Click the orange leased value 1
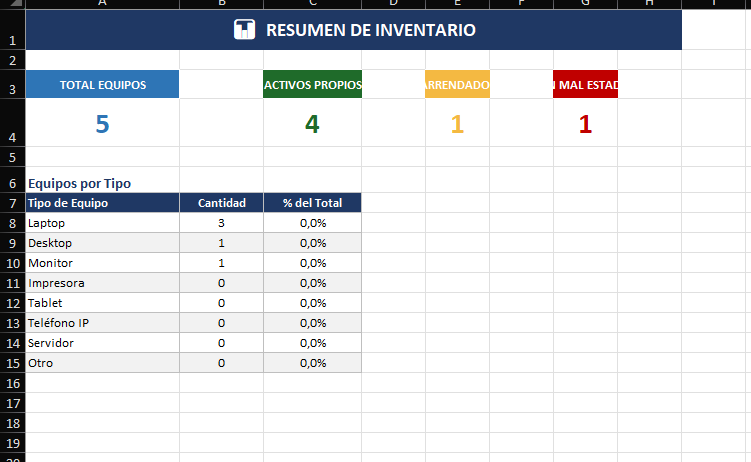The image size is (751, 462). pos(457,124)
